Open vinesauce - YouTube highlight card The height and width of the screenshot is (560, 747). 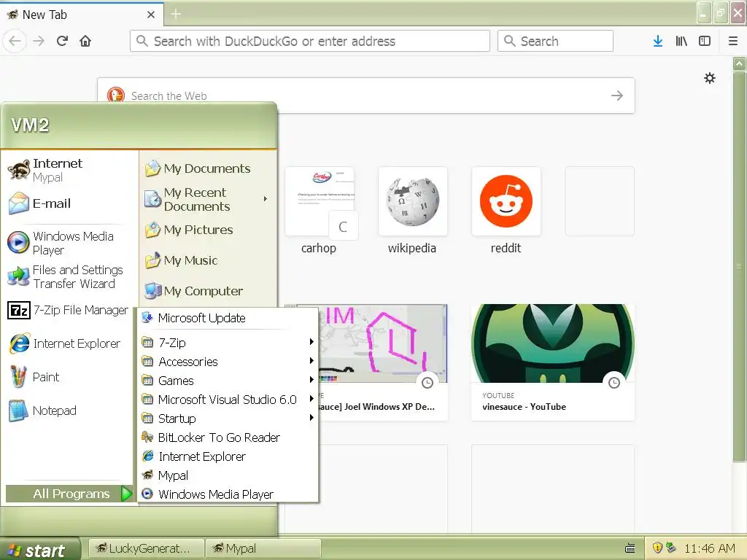553,362
